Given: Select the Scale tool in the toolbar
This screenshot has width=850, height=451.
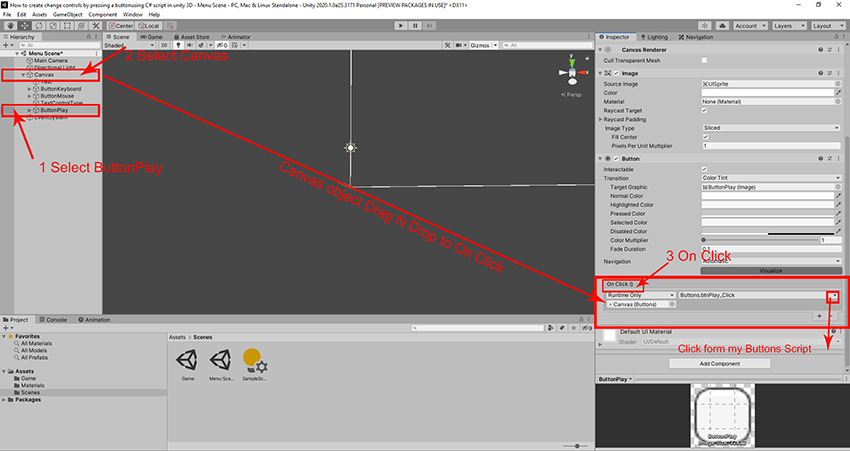Looking at the screenshot, I should 53,25.
